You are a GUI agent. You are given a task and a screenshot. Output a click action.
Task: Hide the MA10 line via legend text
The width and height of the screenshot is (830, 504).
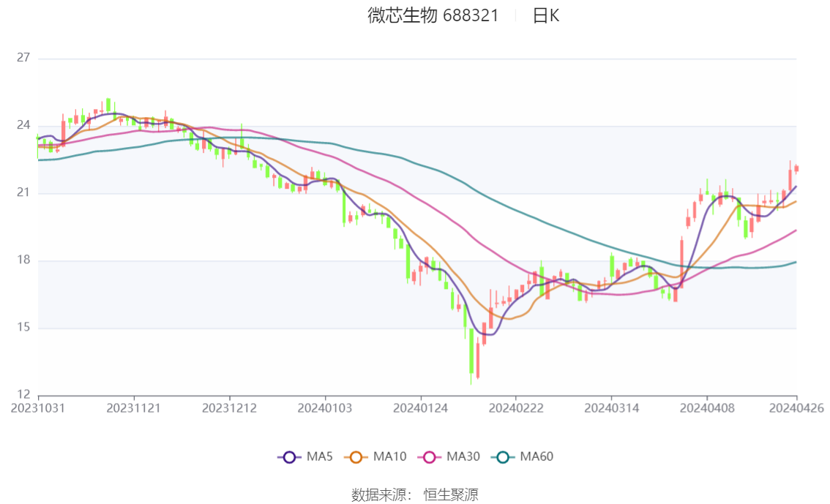point(389,457)
